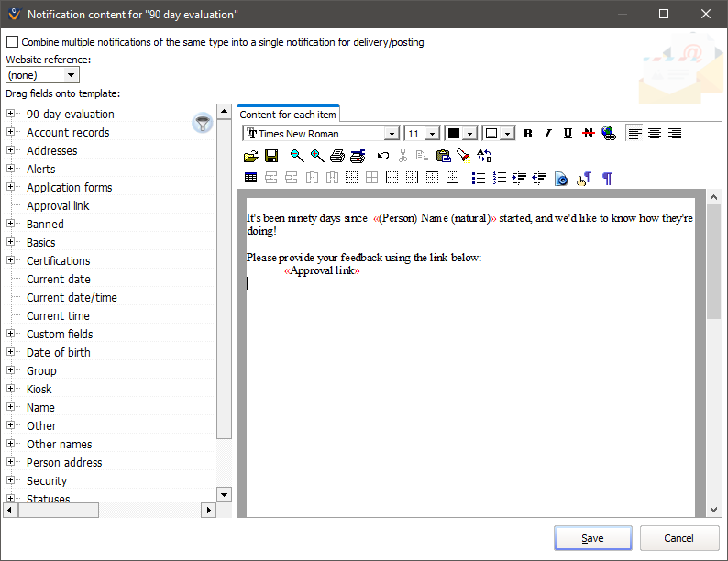The image size is (728, 561).
Task: Click the open folder icon
Action: coord(251,157)
